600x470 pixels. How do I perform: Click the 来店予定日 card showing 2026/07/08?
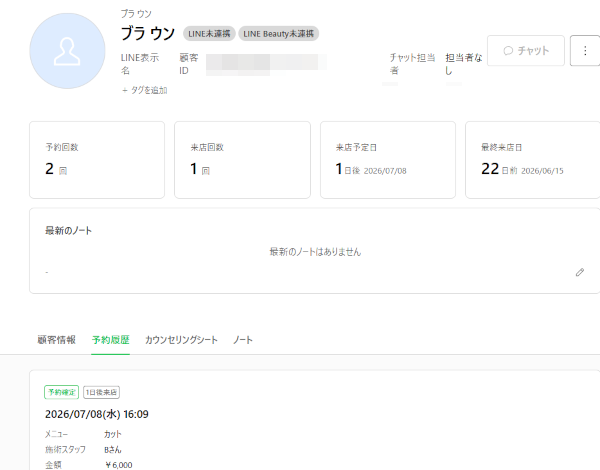[x=388, y=160]
